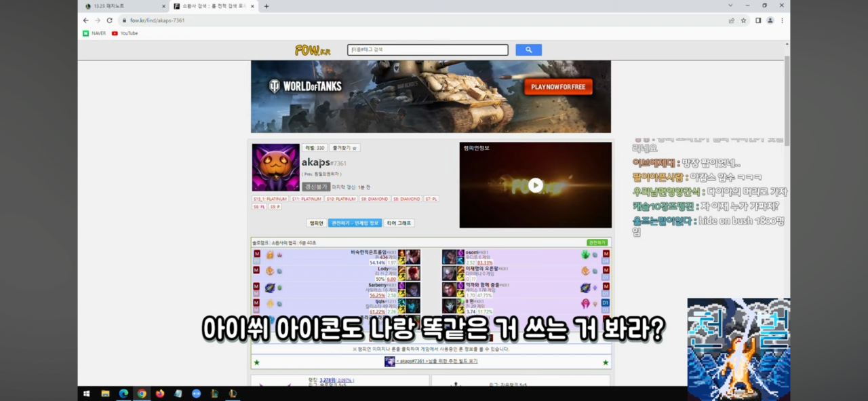This screenshot has width=868, height=401.
Task: Click the 레벨: 330 badge
Action: pos(315,148)
